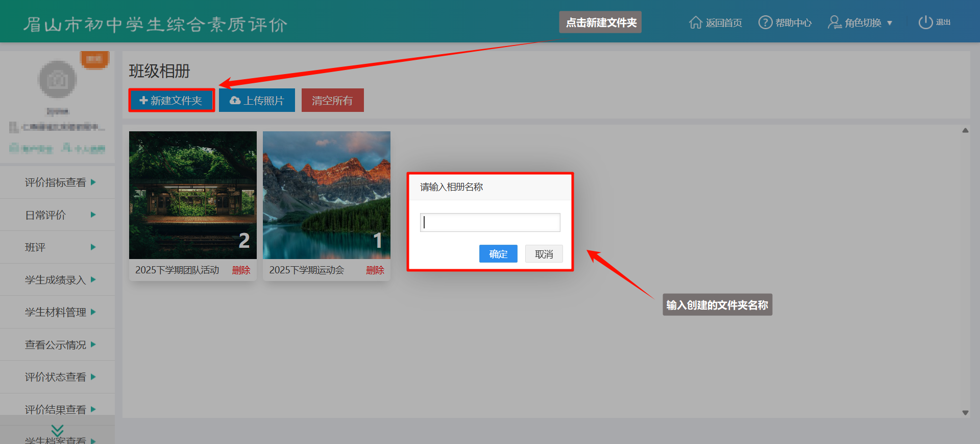Go to 返回首页 home link

[x=716, y=22]
